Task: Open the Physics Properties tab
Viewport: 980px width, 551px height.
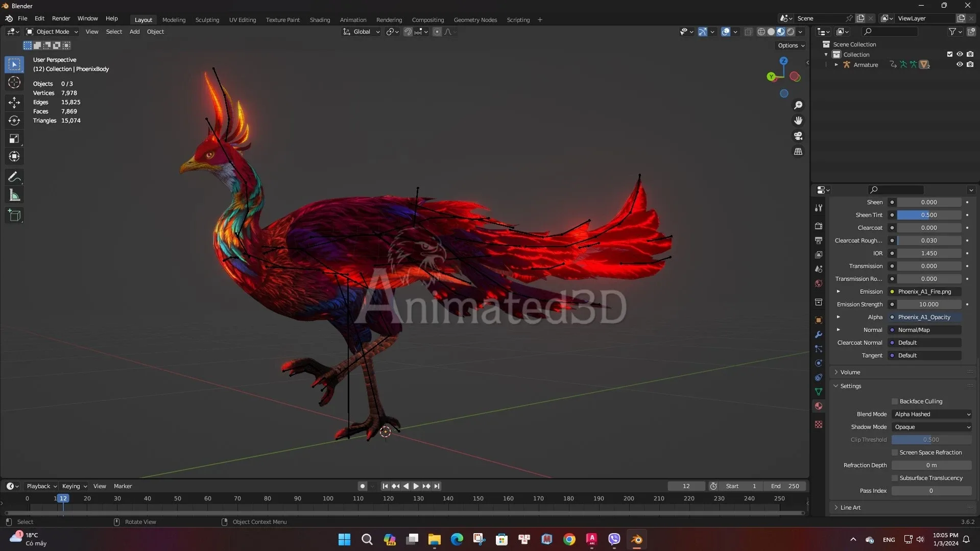Action: [x=818, y=363]
